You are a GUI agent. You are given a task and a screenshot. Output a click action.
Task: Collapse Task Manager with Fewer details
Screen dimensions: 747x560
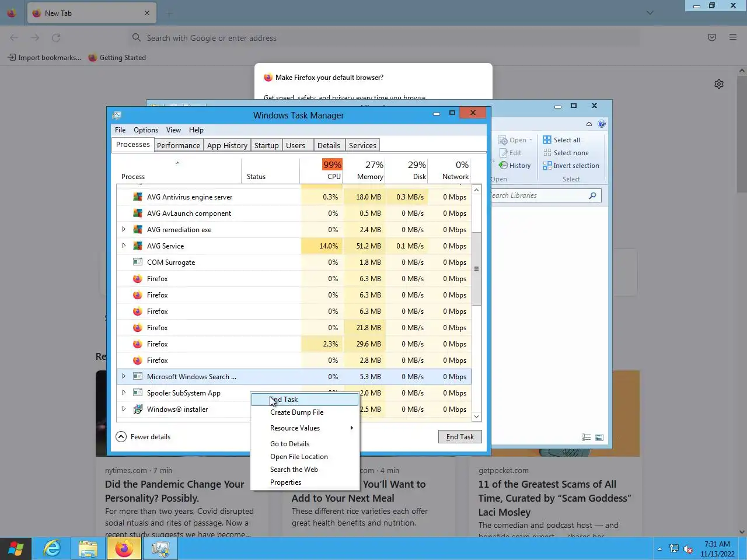(143, 437)
